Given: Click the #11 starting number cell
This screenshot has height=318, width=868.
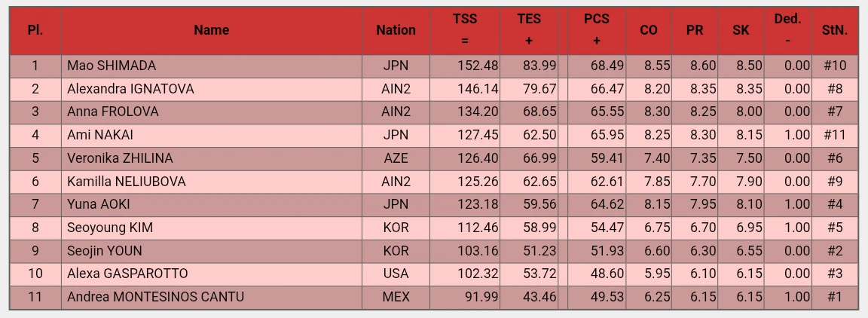Looking at the screenshot, I should pos(835,135).
